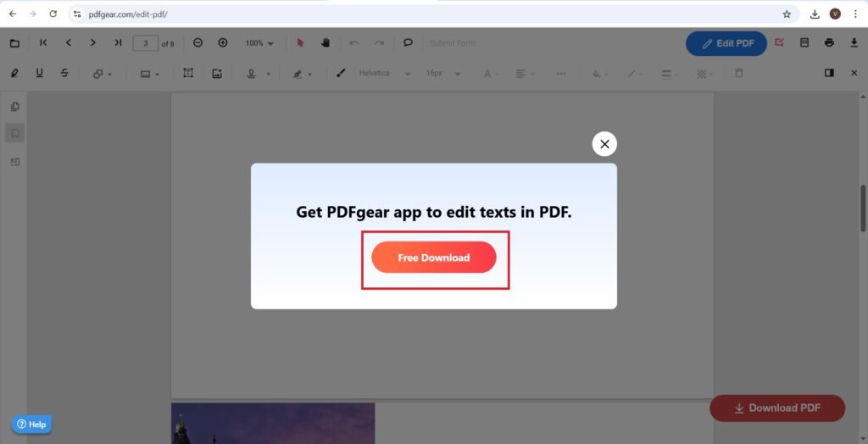Click the page number input field
868x444 pixels.
(145, 43)
